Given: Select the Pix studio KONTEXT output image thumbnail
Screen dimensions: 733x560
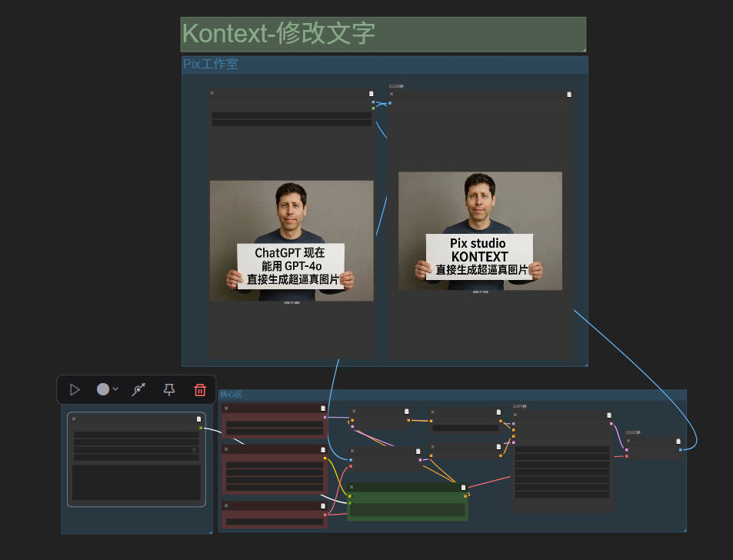Looking at the screenshot, I should 480,231.
